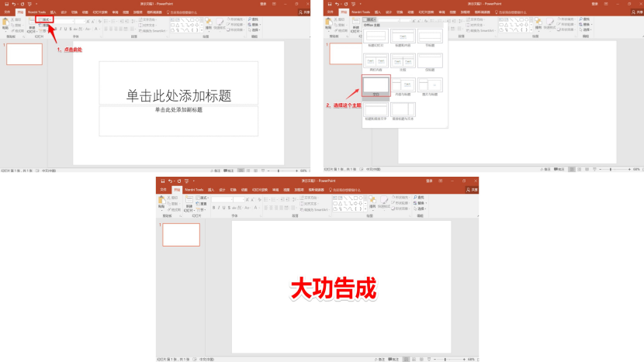The image size is (644, 362).
Task: Open 文件 File tab in top-left window
Action: 6,12
